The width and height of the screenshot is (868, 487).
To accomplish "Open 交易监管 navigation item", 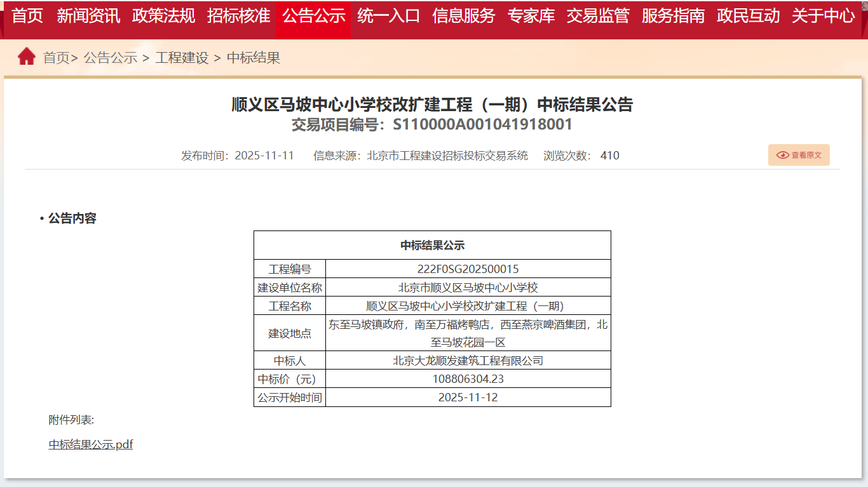I will click(598, 16).
